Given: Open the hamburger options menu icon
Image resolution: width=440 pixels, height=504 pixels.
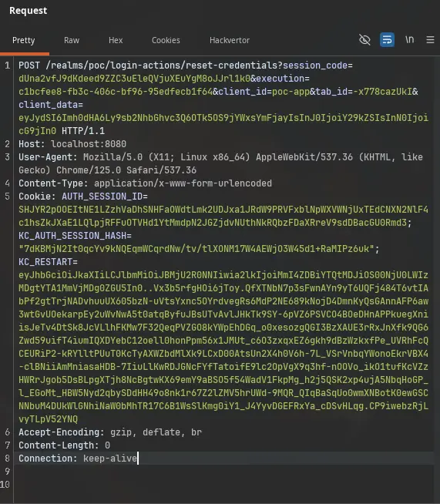Looking at the screenshot, I should (x=430, y=40).
